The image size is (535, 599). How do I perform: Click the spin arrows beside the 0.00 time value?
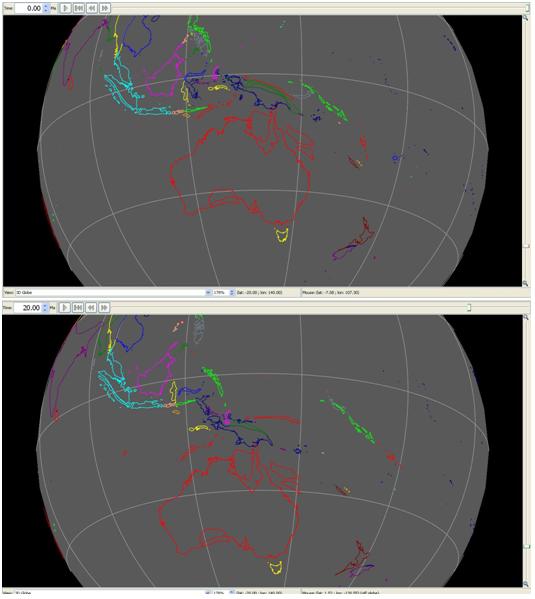tap(46, 8)
